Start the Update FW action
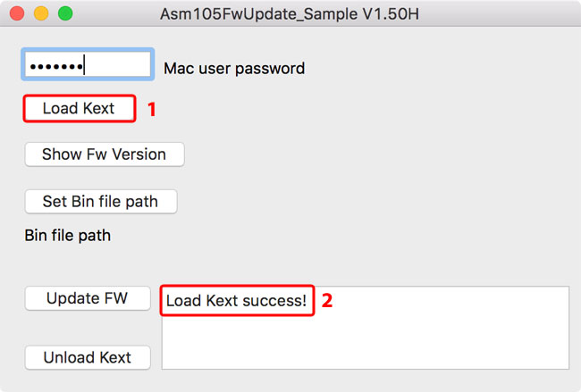Screen dimensions: 581x392 87,297
